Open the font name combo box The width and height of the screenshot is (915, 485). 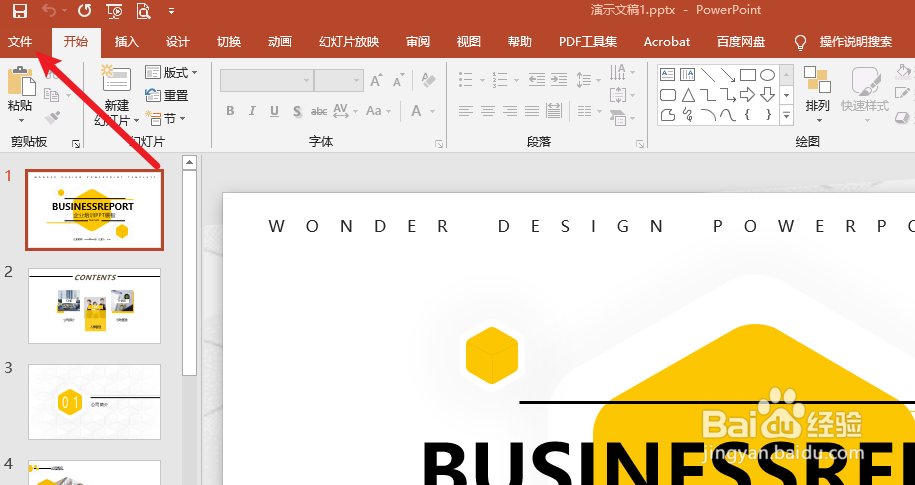267,81
